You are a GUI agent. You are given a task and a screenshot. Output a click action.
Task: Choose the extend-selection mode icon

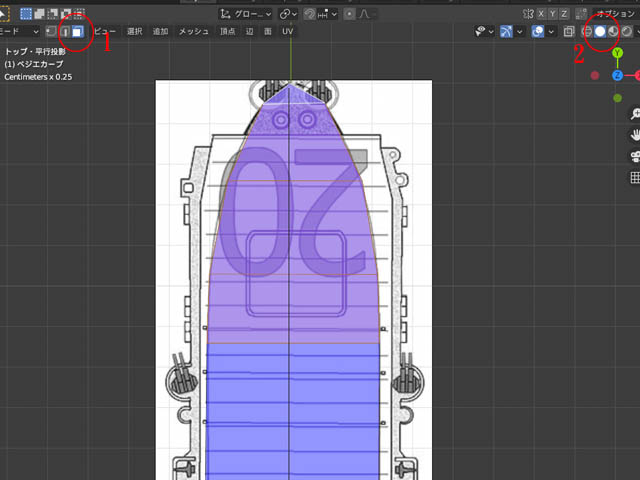tap(40, 14)
